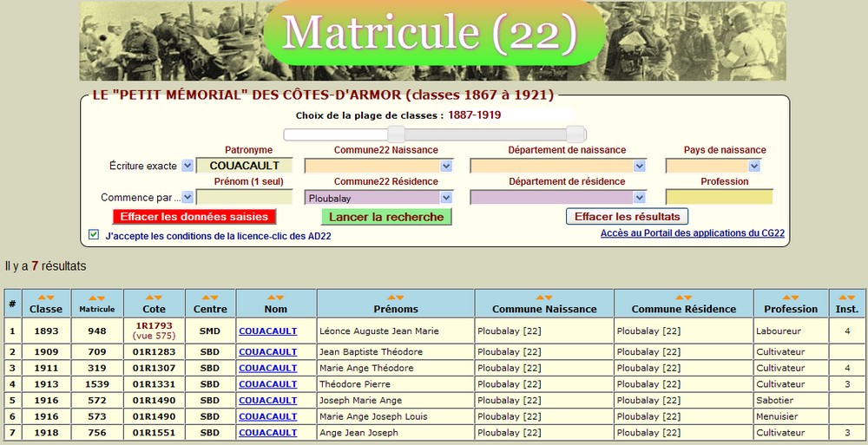Viewport: 868px width, 445px height.
Task: Click the sort arrows above Inst. header
Action: 847,298
